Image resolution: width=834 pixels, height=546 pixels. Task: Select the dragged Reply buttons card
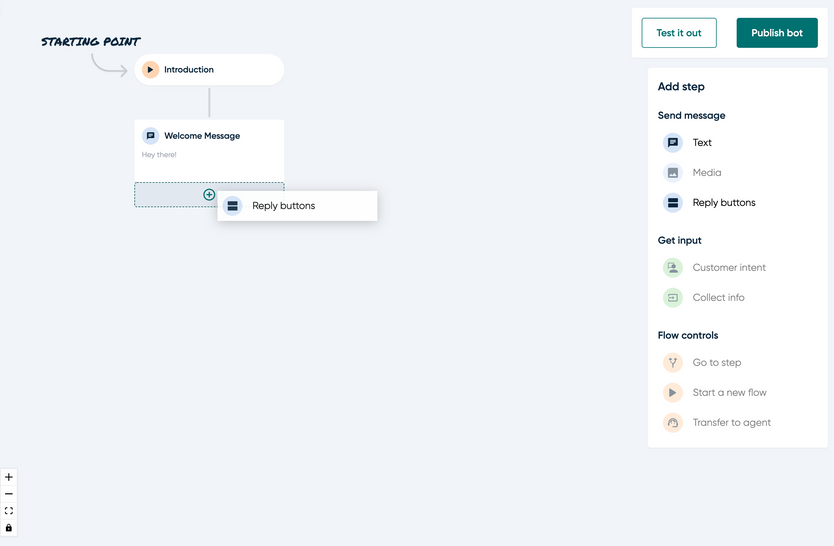point(297,206)
